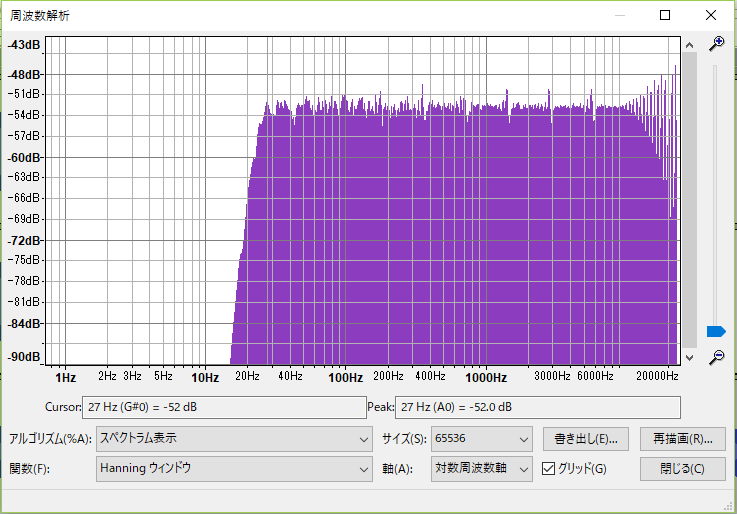Click the -72dB level axis label
Image resolution: width=737 pixels, height=514 pixels.
tap(24, 241)
